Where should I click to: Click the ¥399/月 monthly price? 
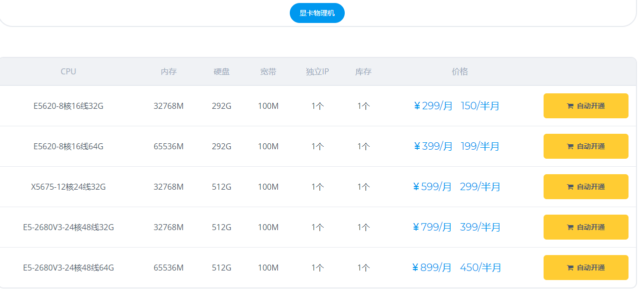(433, 146)
